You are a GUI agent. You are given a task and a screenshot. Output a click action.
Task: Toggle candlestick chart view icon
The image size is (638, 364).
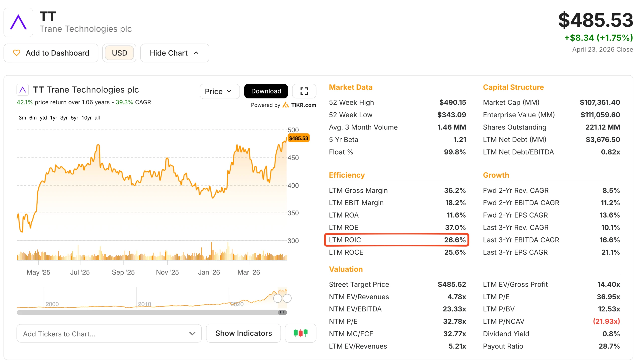pos(300,333)
